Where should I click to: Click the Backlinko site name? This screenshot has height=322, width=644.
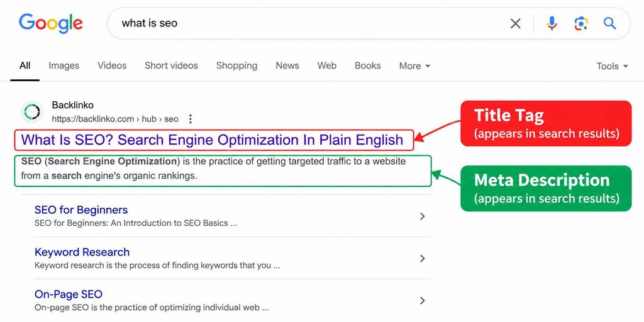point(73,105)
